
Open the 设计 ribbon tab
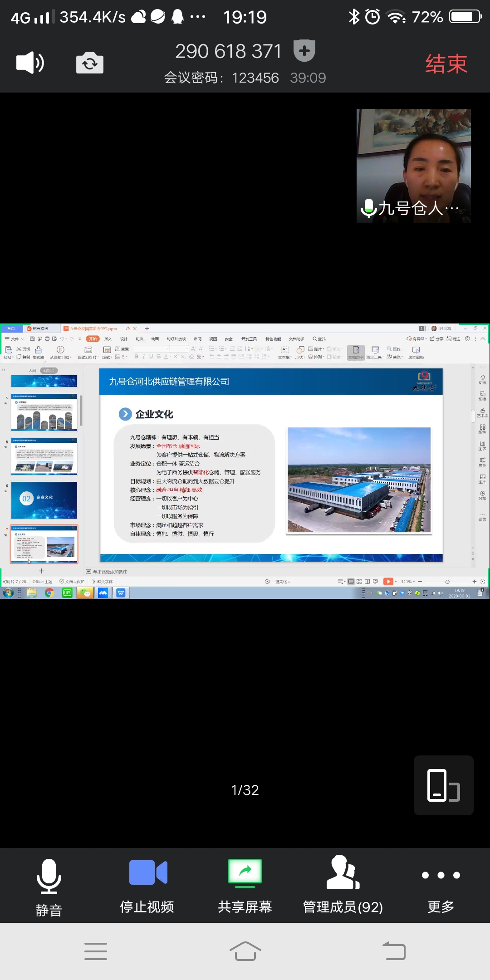pos(124,339)
